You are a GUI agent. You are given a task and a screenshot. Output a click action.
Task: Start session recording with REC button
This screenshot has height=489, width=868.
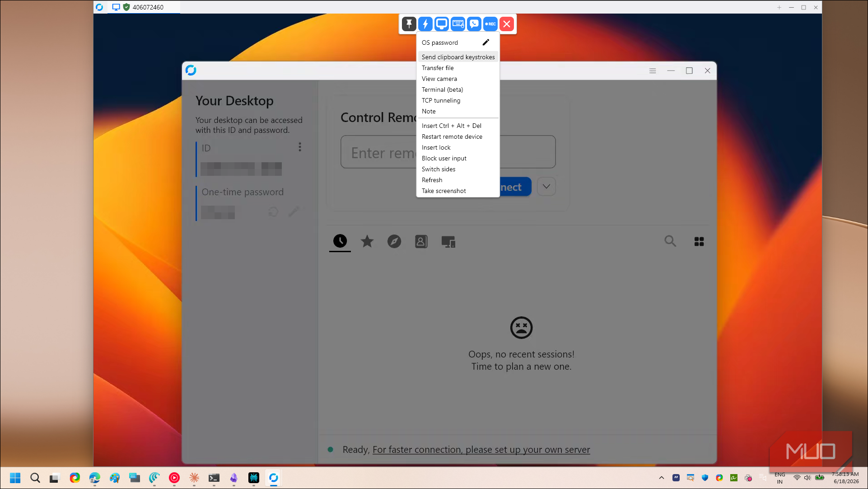point(490,24)
